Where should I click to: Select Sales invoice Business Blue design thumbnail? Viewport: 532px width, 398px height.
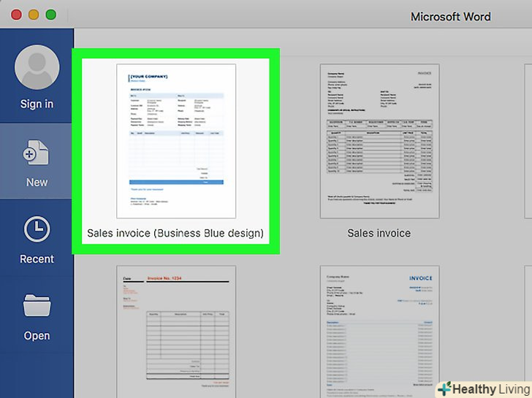(x=176, y=141)
